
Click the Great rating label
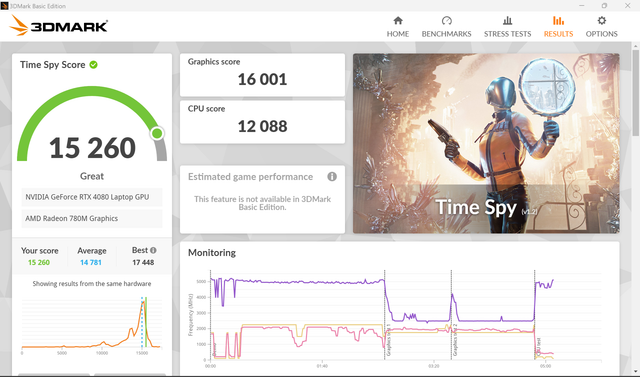(92, 176)
